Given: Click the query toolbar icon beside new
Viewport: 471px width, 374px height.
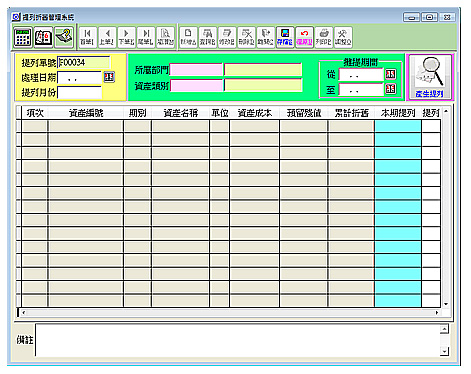Looking at the screenshot, I should coord(208,37).
